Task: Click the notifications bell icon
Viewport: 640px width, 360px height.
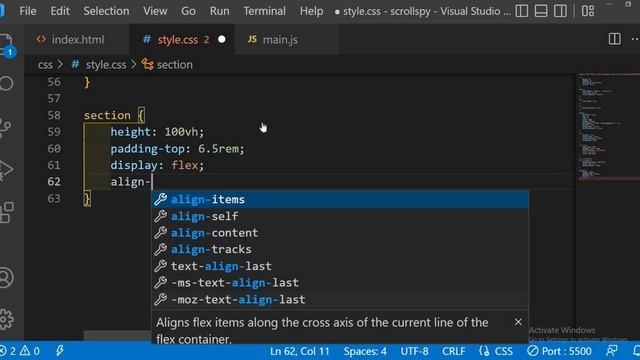Action: (636, 351)
